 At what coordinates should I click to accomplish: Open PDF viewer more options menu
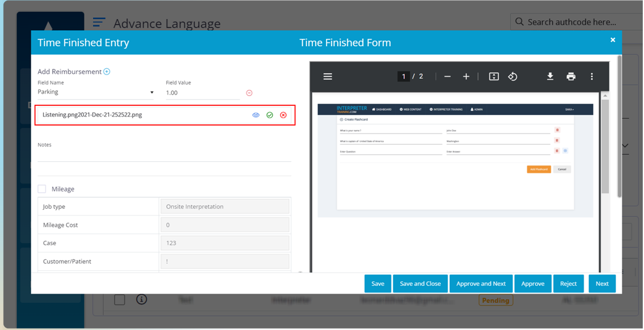(x=592, y=76)
